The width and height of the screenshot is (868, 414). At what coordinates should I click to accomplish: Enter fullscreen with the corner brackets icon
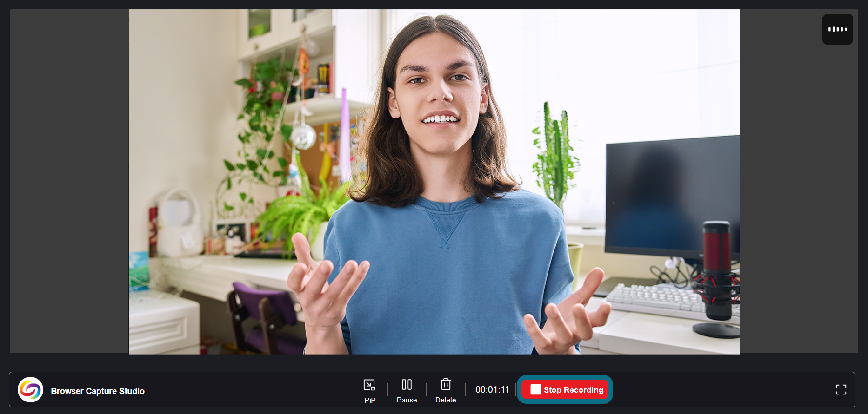point(841,390)
